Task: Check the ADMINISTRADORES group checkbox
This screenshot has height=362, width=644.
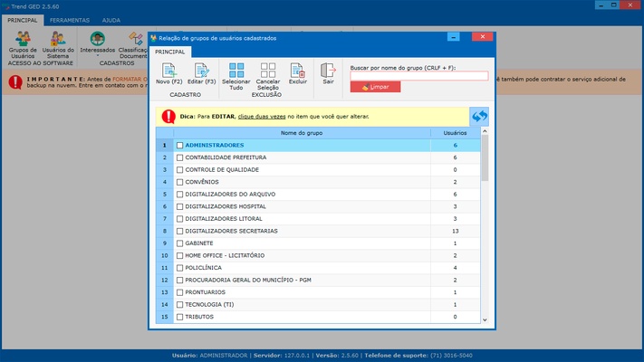Action: pyautogui.click(x=179, y=145)
